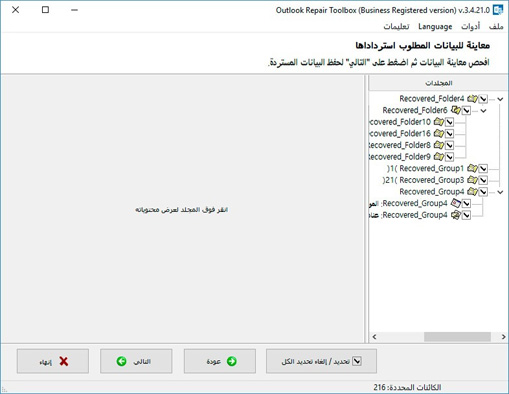Select the Recovered_Folder8 row text
This screenshot has height=394, width=509.
tap(400, 145)
